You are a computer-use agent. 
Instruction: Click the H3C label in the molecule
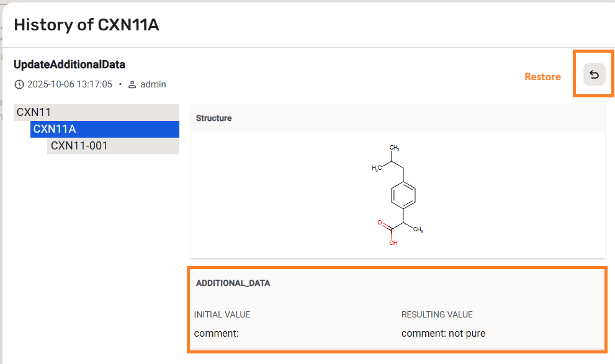(377, 168)
